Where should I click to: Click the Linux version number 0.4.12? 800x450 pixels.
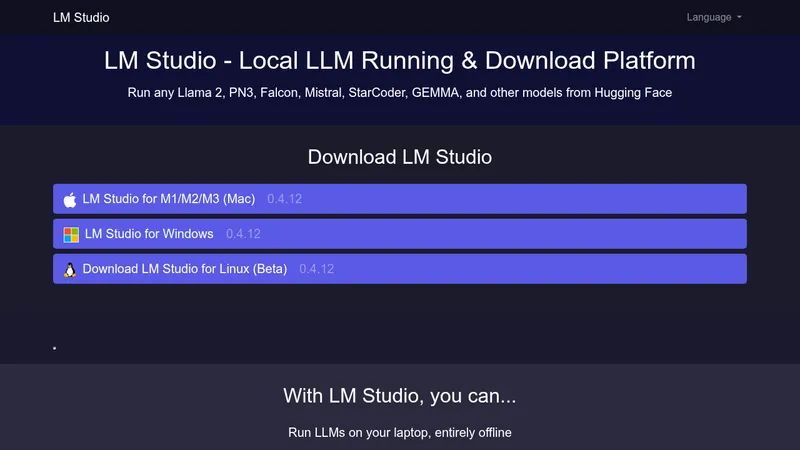pos(317,269)
